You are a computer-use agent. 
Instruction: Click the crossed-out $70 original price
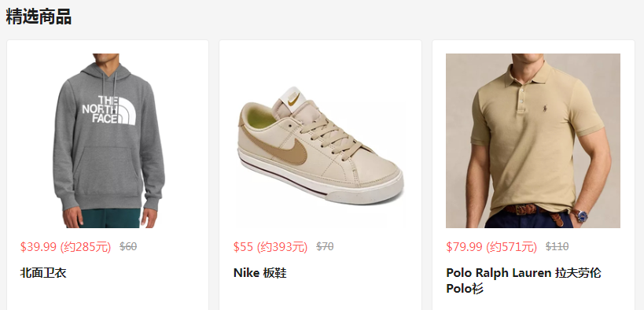325,247
